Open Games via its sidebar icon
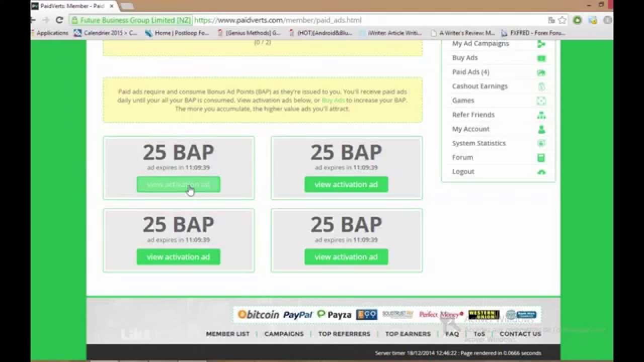Screen dimensions: 644x362 (x=541, y=101)
